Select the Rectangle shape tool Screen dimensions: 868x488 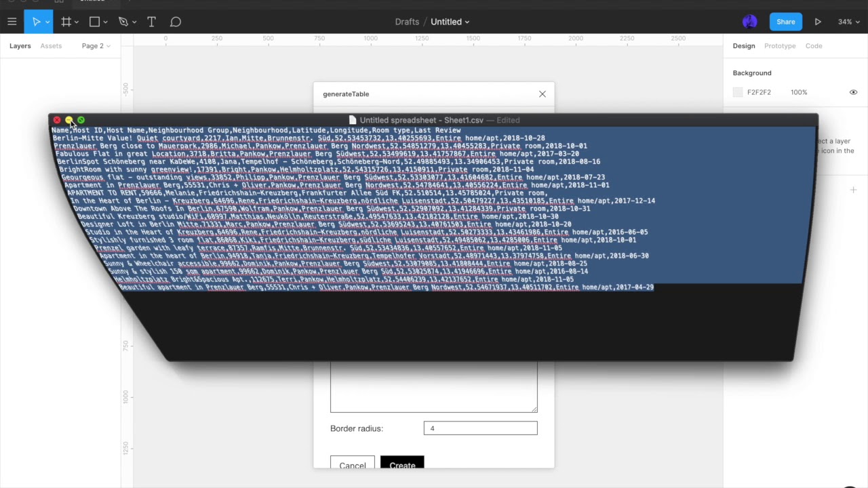(x=94, y=22)
